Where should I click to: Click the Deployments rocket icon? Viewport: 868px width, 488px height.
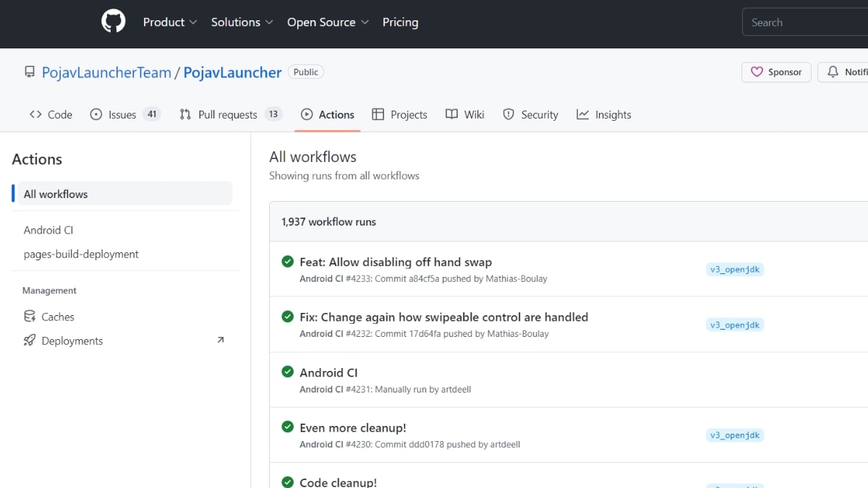click(x=30, y=341)
